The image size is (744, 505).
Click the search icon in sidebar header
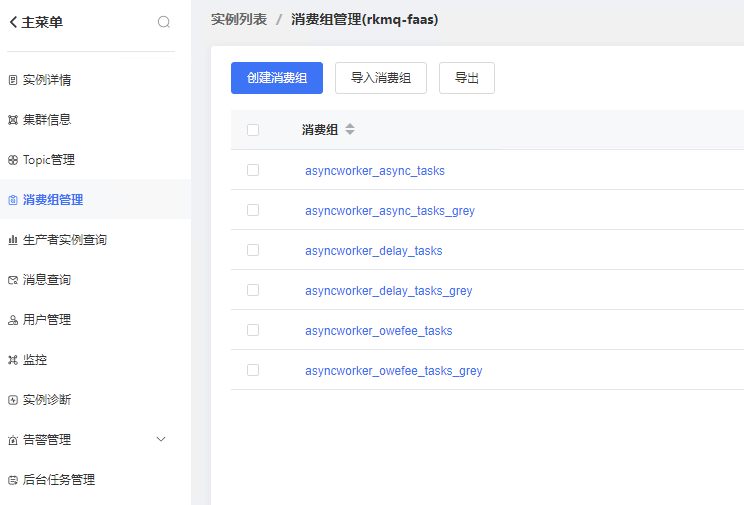tap(164, 22)
